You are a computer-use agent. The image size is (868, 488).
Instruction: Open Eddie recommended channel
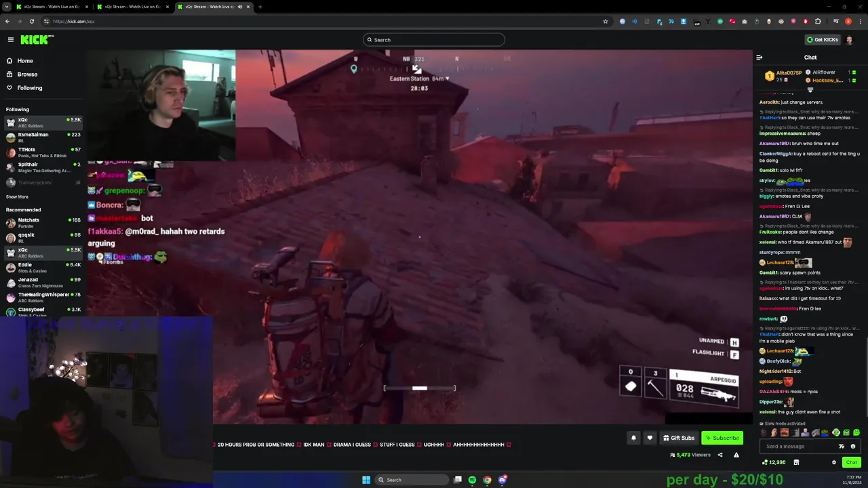(43, 267)
